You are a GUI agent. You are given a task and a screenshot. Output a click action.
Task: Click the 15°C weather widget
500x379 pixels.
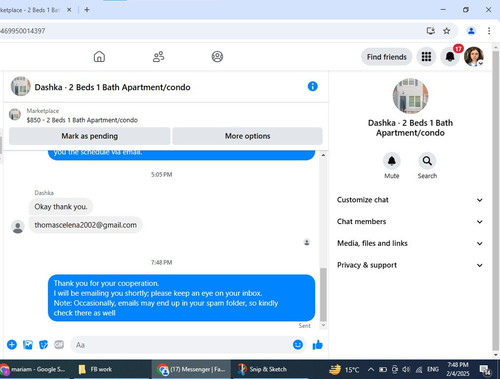(344, 369)
